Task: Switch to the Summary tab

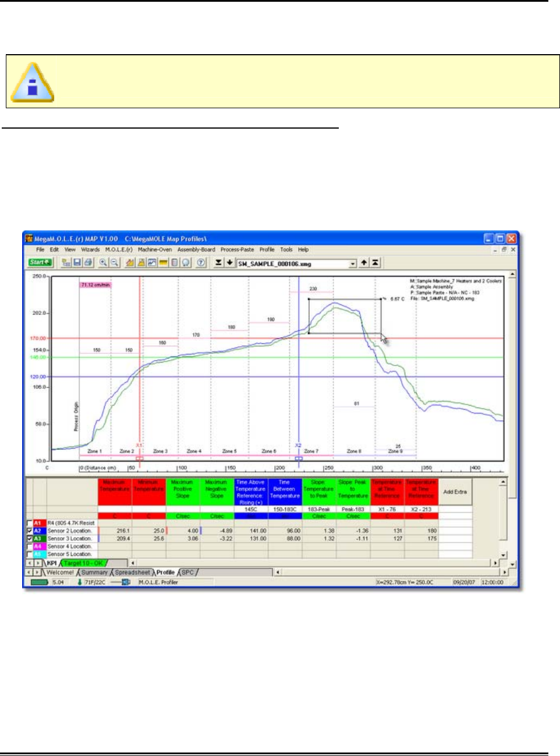Action: coord(94,572)
